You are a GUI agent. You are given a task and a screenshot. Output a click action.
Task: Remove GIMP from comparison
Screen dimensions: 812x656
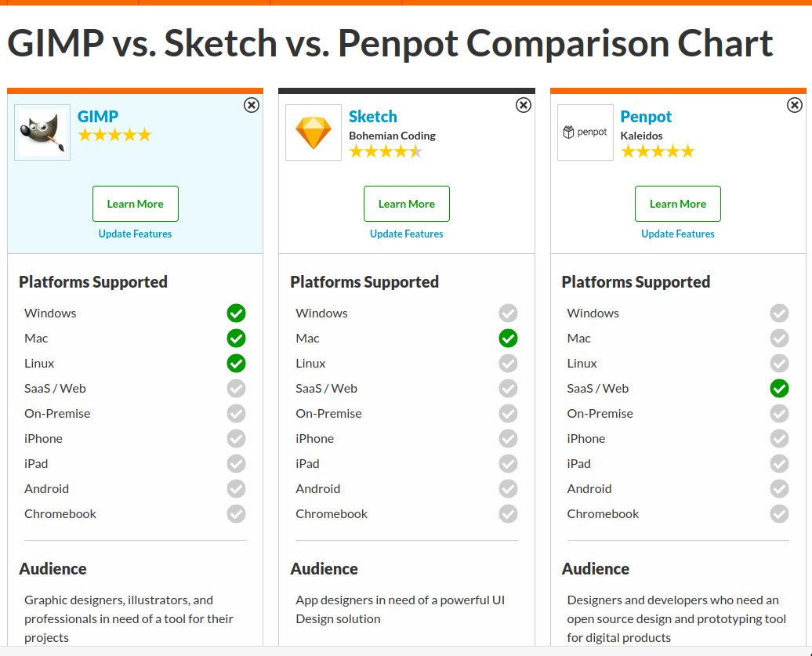click(251, 105)
